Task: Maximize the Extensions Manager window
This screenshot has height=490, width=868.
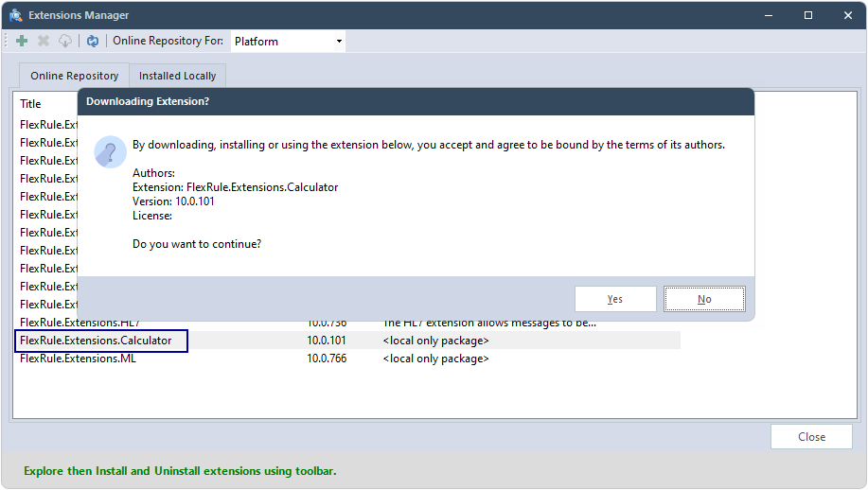Action: point(808,15)
